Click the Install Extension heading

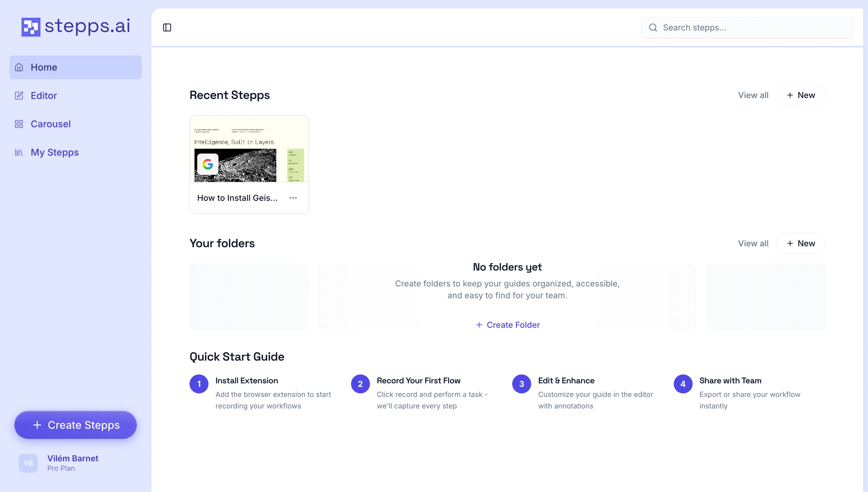point(247,380)
